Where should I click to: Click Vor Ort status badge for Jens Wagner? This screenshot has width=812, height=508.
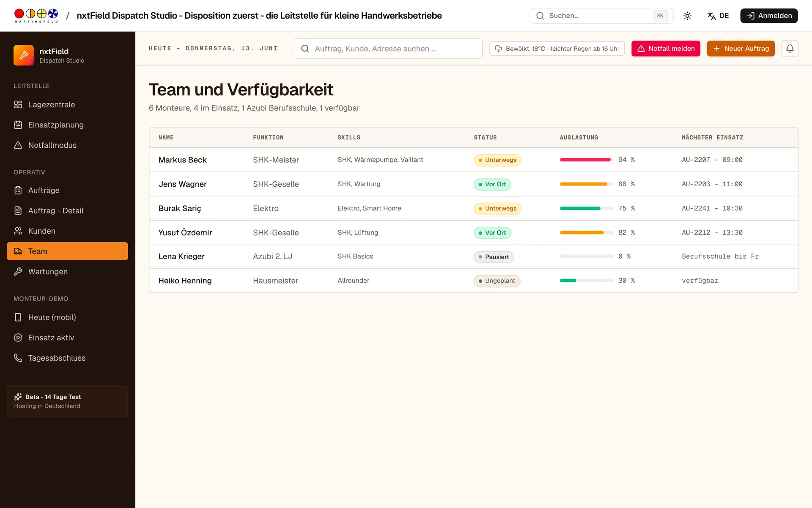[x=492, y=184]
